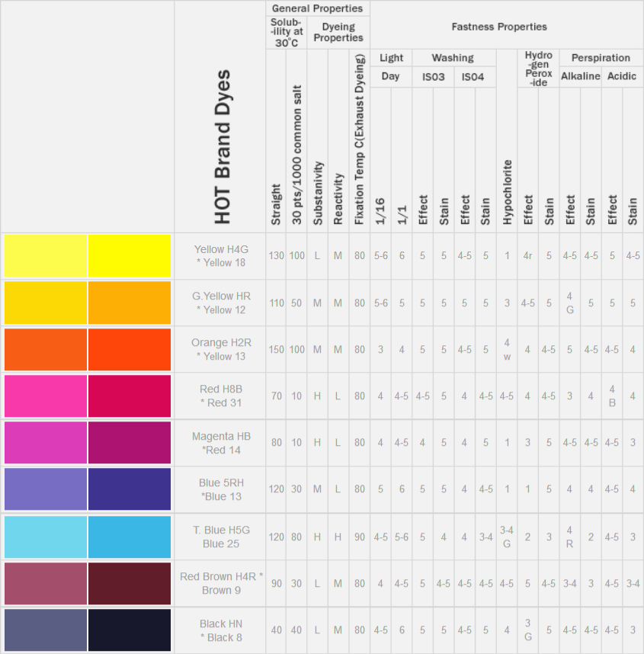Viewport: 644px width, 654px height.
Task: Click the crimson Red H8B swatch
Action: pyautogui.click(x=130, y=396)
